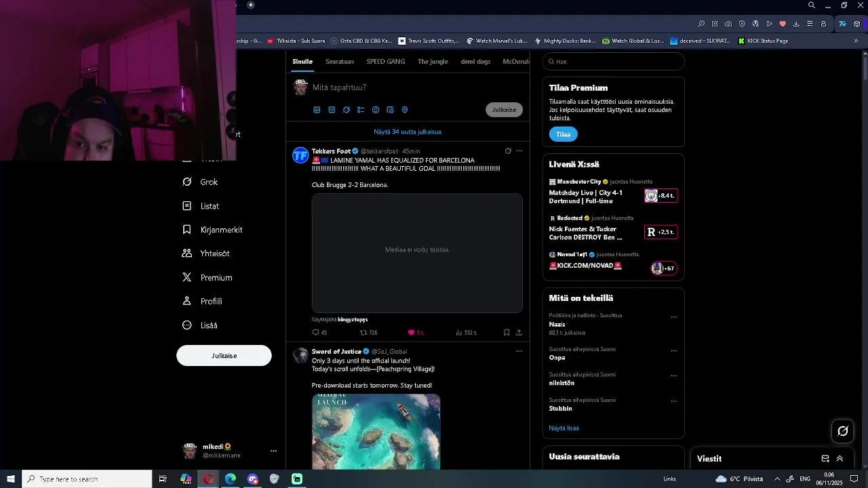This screenshot has height=488, width=868.
Task: Open Nick Fuentes & Tucker Carlson live
Action: click(613, 228)
